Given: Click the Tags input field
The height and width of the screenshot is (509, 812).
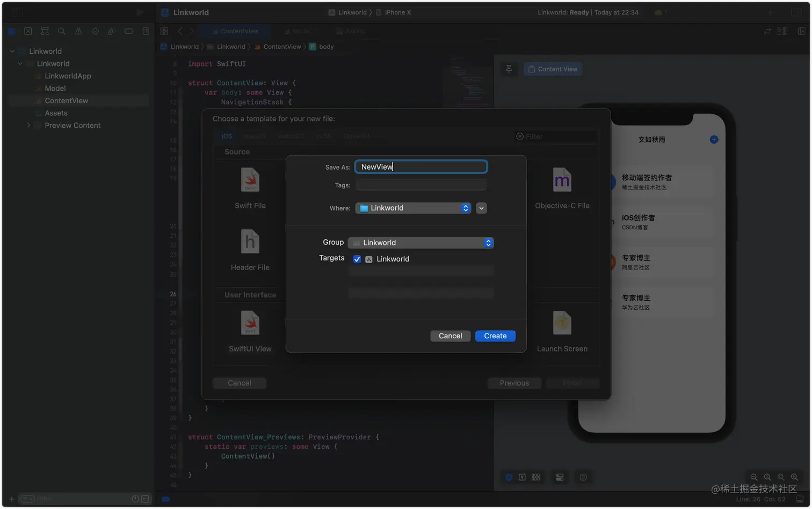Looking at the screenshot, I should click(421, 185).
